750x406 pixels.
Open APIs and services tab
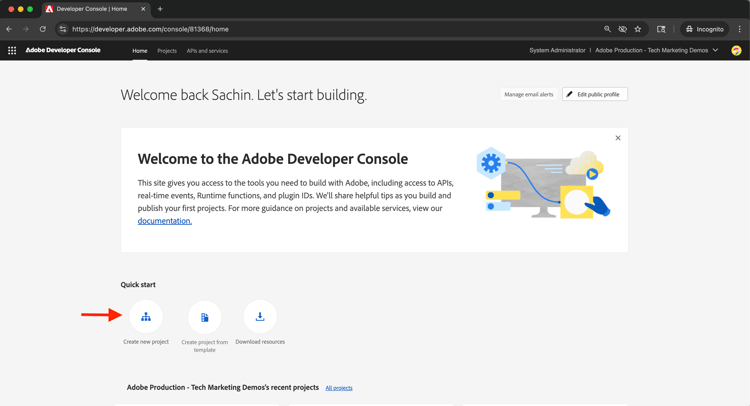[207, 51]
